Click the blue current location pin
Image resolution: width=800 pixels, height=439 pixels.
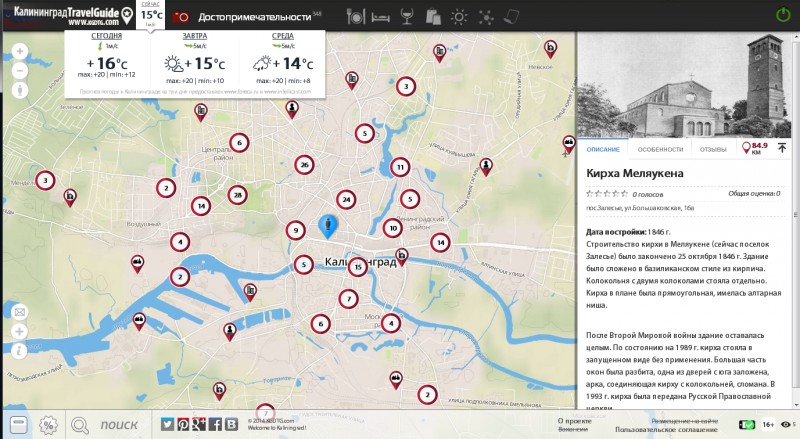click(x=328, y=226)
